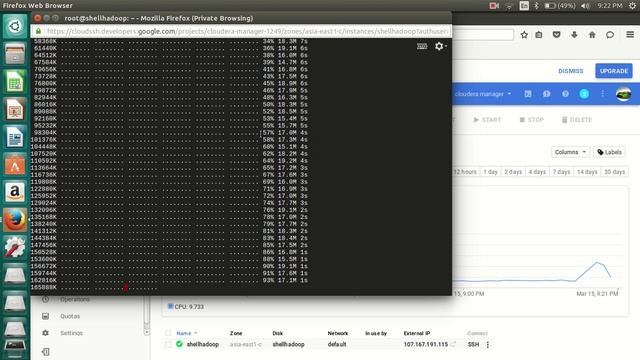Viewport: 640px width, 360px height.
Task: Open System Settings tool from dock
Action: (x=15, y=247)
